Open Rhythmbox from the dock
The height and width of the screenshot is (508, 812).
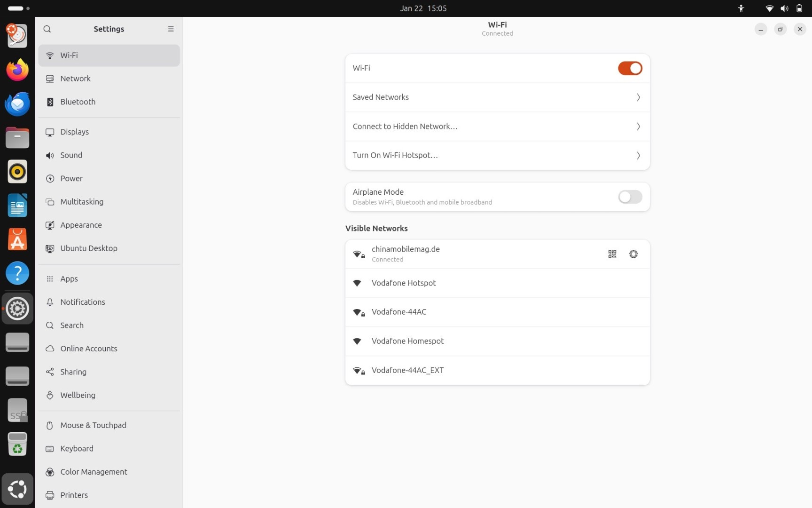17,172
